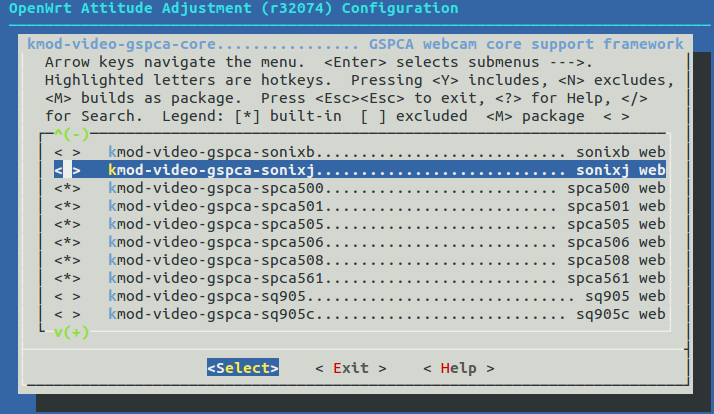Click the 'sq905c web' description text
This screenshot has height=414, width=714.
621,314
